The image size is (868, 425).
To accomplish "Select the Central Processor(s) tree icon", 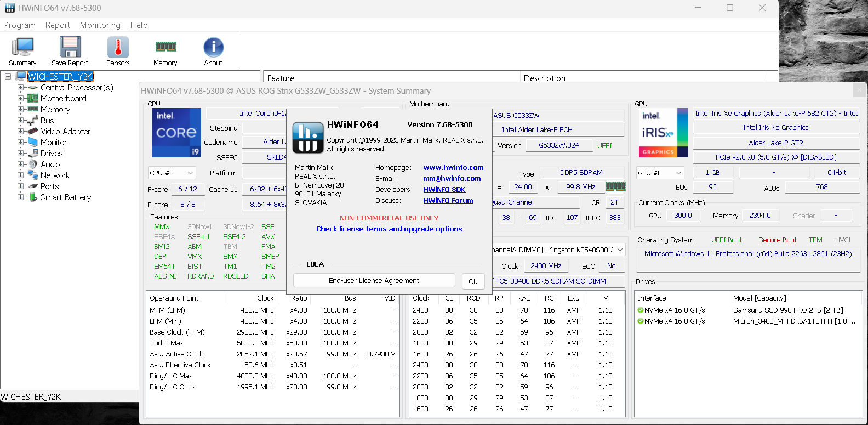I will tap(33, 87).
